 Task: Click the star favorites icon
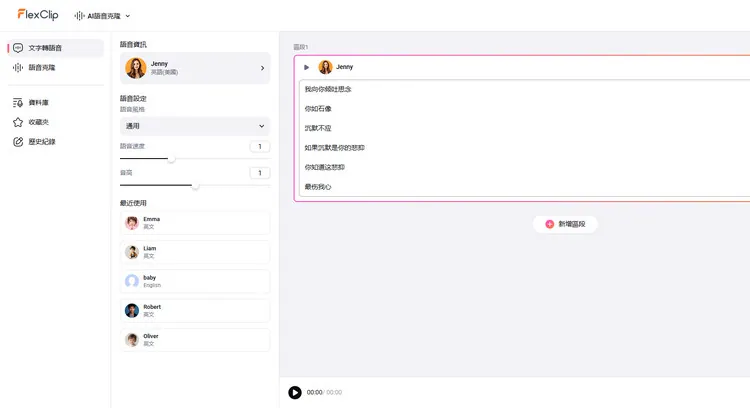(18, 122)
